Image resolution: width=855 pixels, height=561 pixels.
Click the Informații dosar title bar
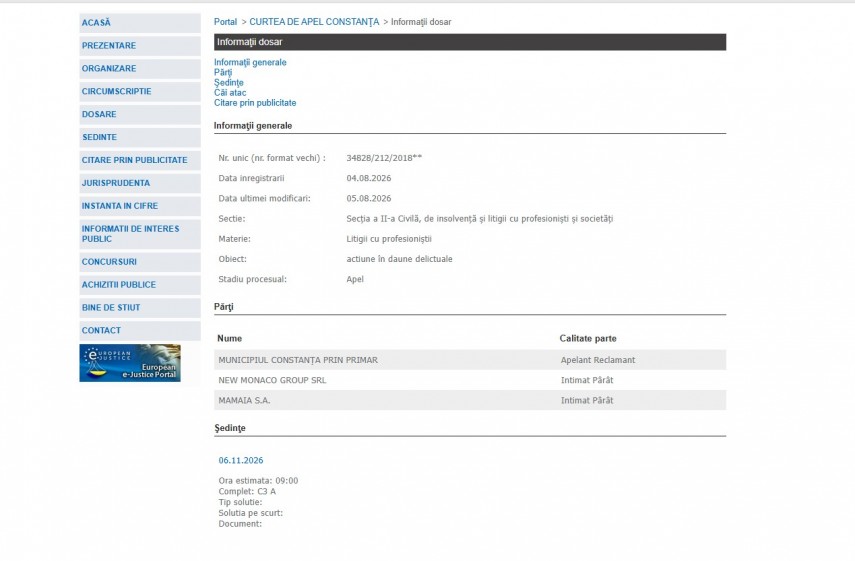coord(469,42)
